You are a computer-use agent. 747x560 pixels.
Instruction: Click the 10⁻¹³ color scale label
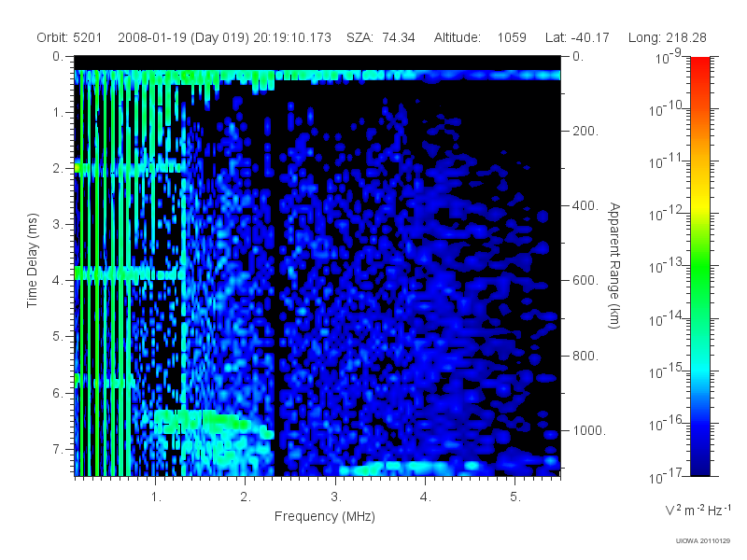click(x=668, y=266)
